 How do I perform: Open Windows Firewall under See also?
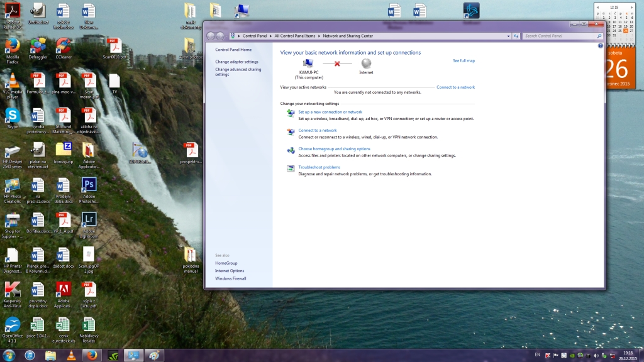230,278
